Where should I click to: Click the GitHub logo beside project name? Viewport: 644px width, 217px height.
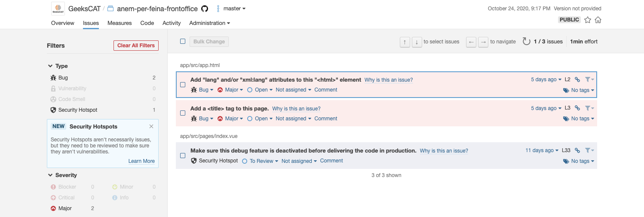pyautogui.click(x=205, y=9)
